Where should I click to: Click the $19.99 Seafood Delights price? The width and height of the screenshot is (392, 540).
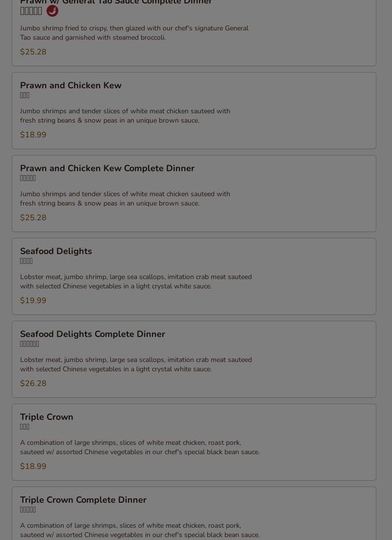pos(33,301)
